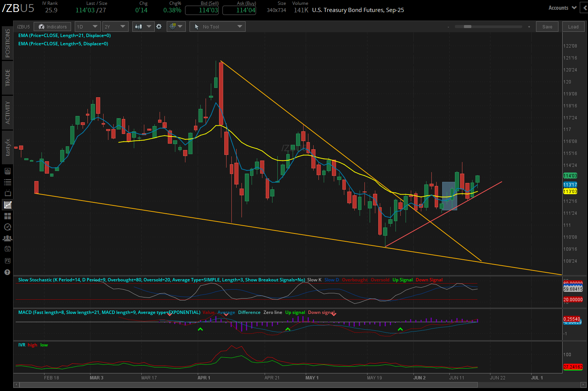The height and width of the screenshot is (391, 588).
Task: Select the MACD study label
Action: coord(109,312)
